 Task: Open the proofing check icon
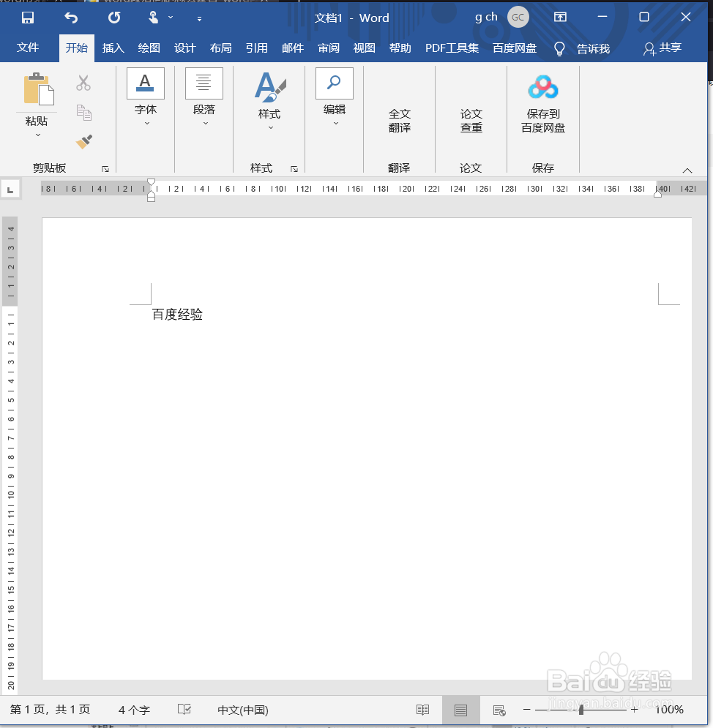pos(184,709)
